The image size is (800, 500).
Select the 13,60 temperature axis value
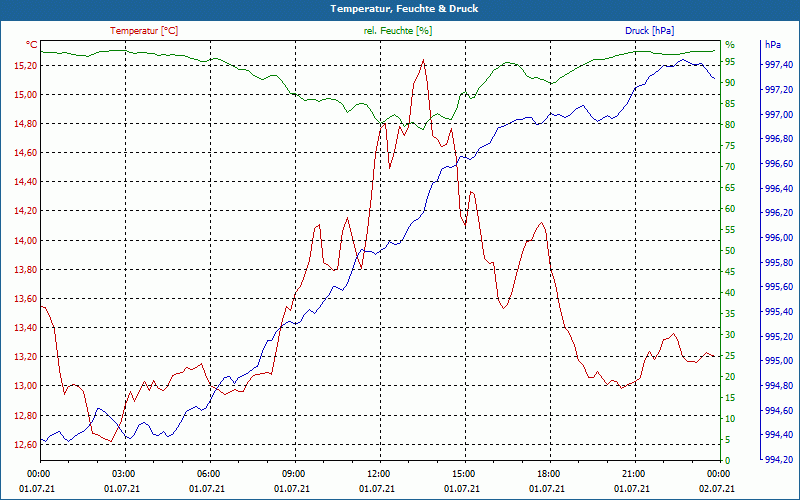26,298
